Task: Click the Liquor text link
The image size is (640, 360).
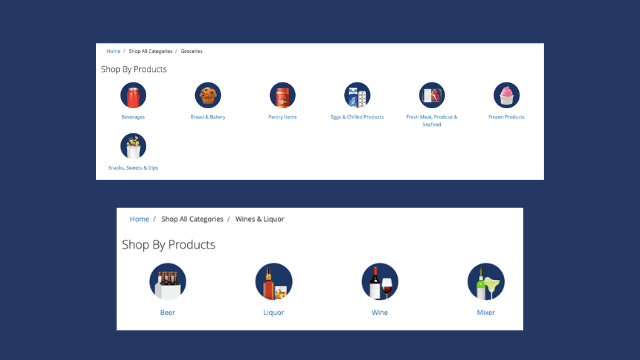Action: click(x=273, y=313)
